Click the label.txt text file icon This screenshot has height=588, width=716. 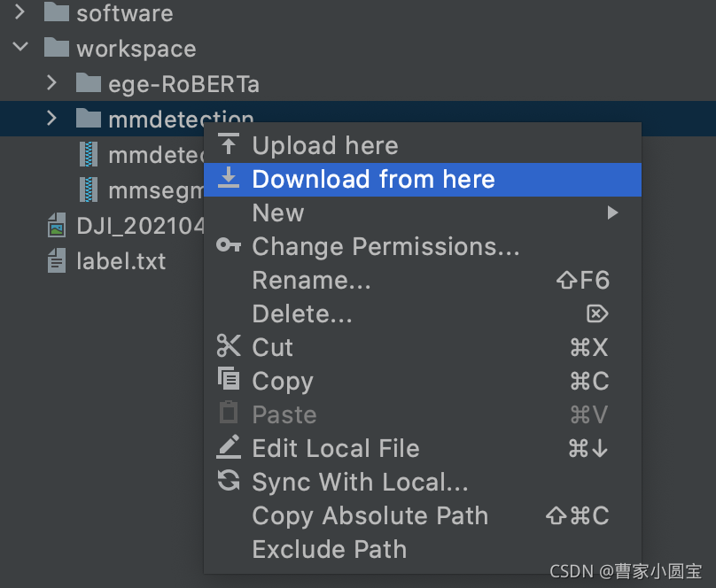[x=57, y=260]
